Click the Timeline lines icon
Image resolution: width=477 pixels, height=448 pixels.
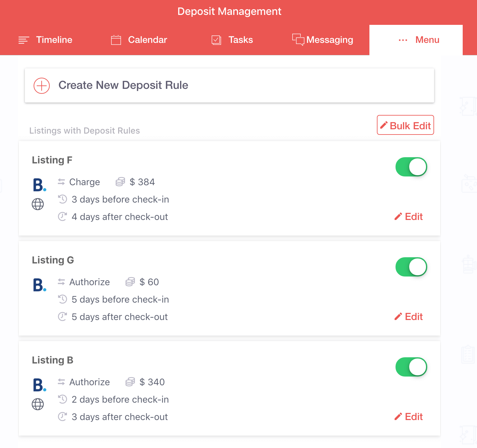coord(24,40)
